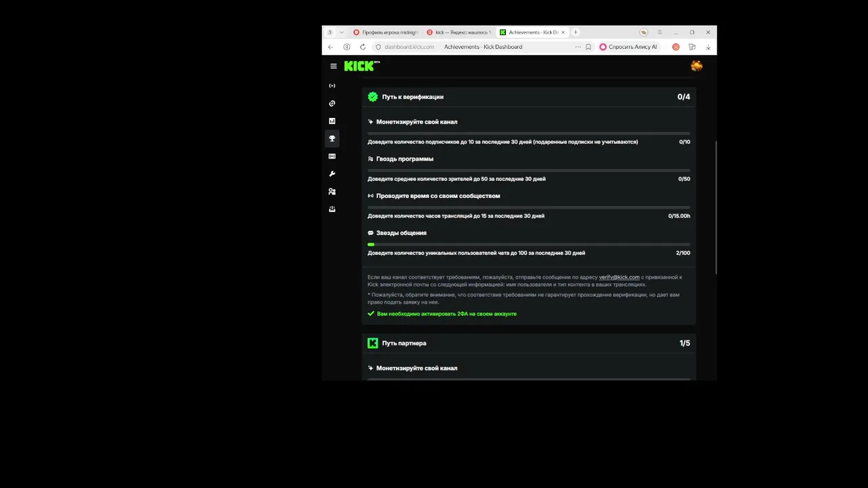Bookmark the page with the bookmark icon
This screenshot has height=488, width=868.
pyautogui.click(x=588, y=47)
